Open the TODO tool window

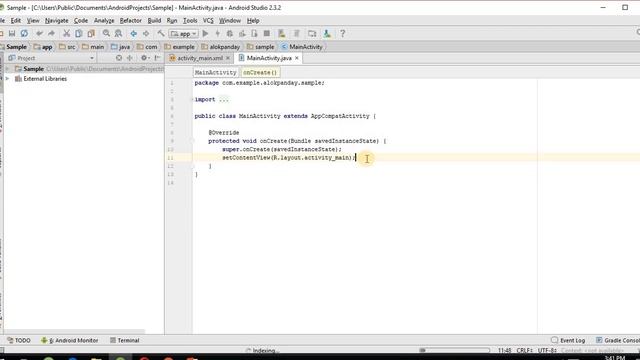pos(19,340)
